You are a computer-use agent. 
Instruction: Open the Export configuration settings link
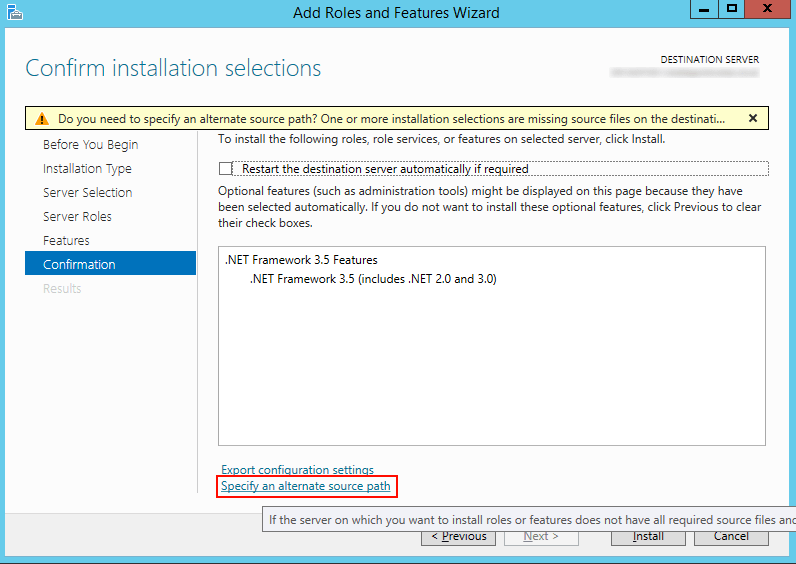(x=297, y=470)
